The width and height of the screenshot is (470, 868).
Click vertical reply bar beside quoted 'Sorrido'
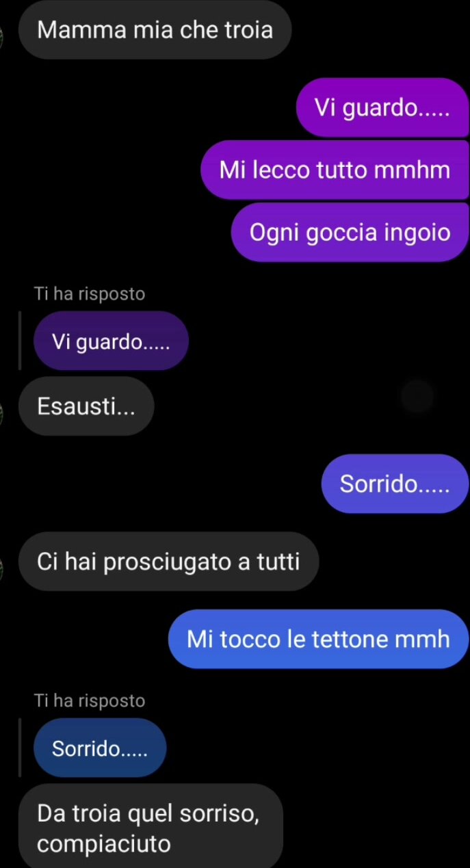pos(20,748)
